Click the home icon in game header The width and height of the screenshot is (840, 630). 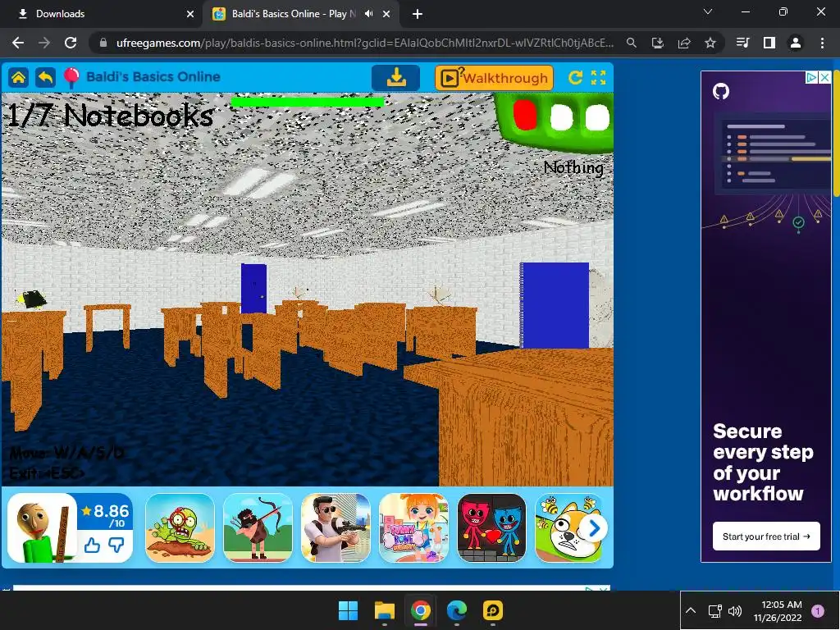[x=18, y=78]
